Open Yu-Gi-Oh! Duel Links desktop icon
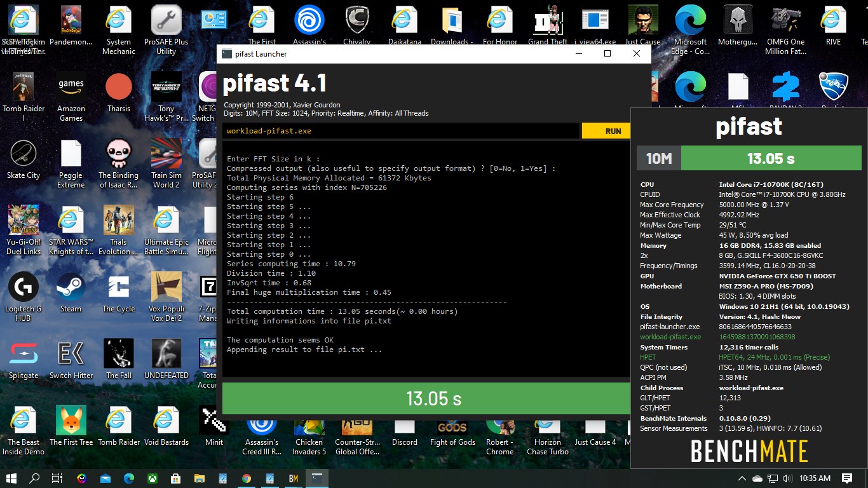The image size is (868, 488). coord(24,230)
